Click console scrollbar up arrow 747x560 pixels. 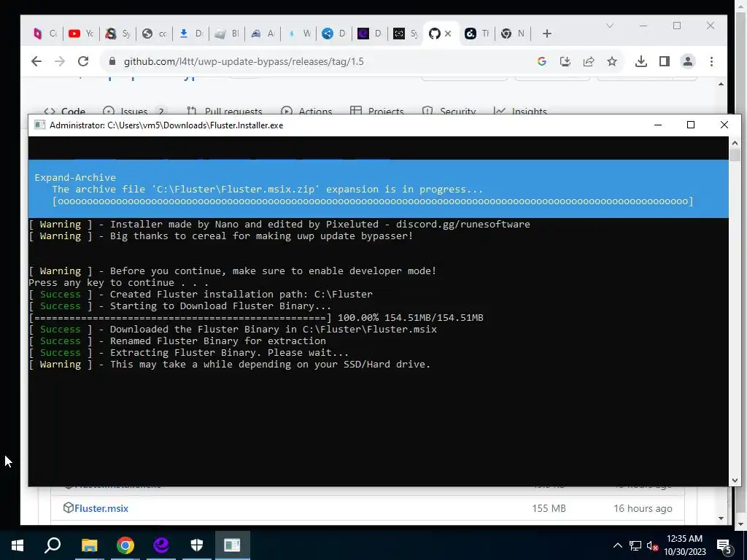pos(735,143)
